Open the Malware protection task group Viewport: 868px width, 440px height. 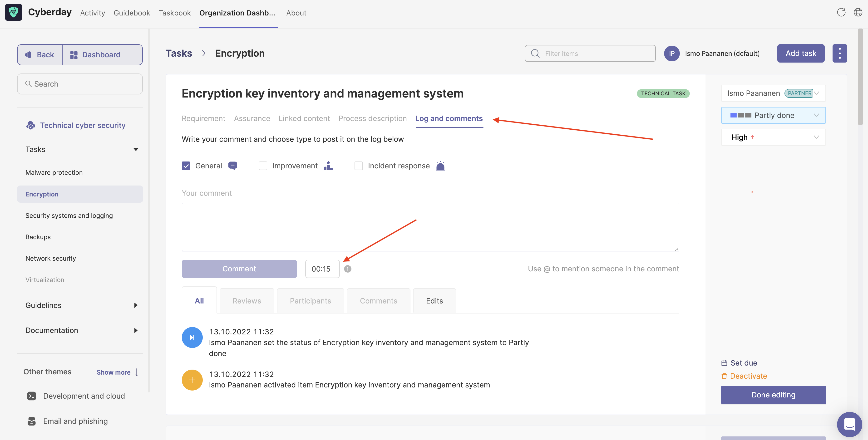coord(54,172)
